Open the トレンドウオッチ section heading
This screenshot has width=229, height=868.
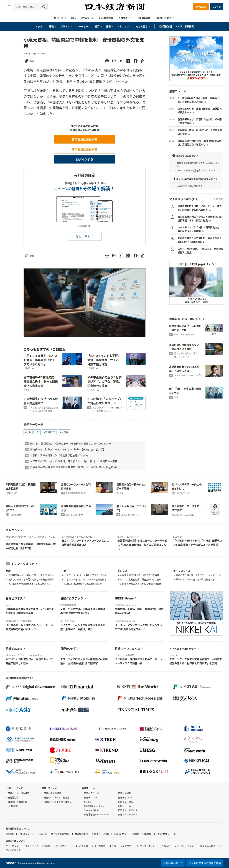pos(24,564)
